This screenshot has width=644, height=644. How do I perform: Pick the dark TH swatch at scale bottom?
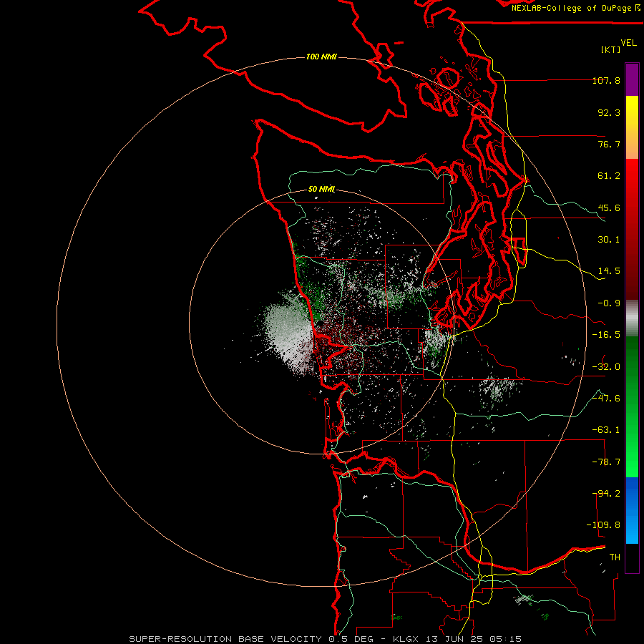(x=632, y=557)
